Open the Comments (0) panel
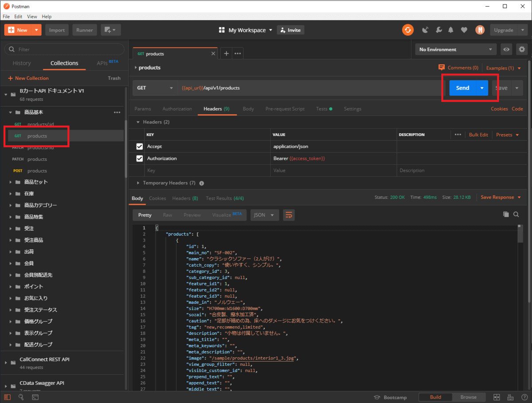This screenshot has width=532, height=403. [458, 68]
